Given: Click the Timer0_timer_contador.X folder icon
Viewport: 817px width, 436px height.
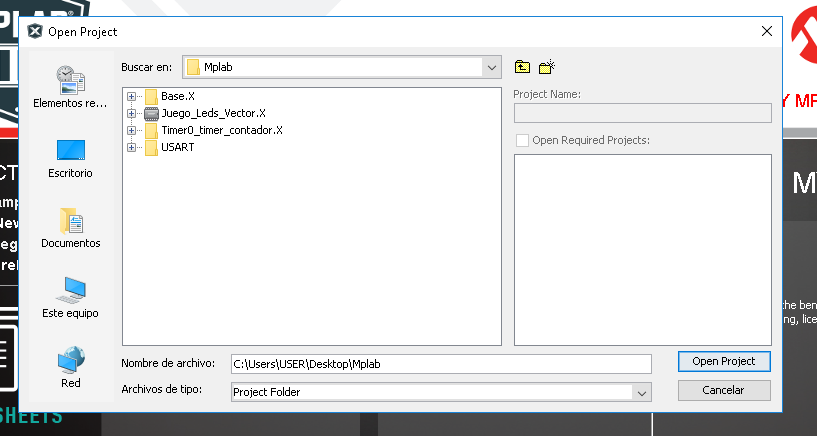Looking at the screenshot, I should click(151, 130).
